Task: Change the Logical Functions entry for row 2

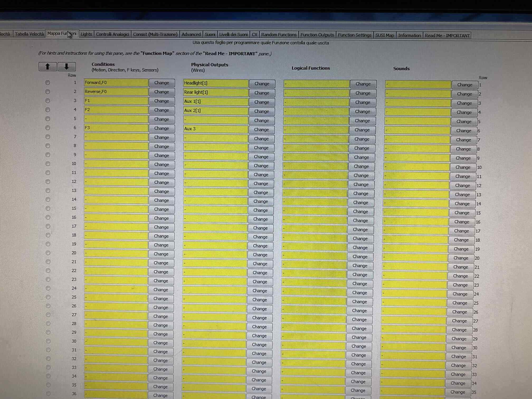Action: [363, 93]
